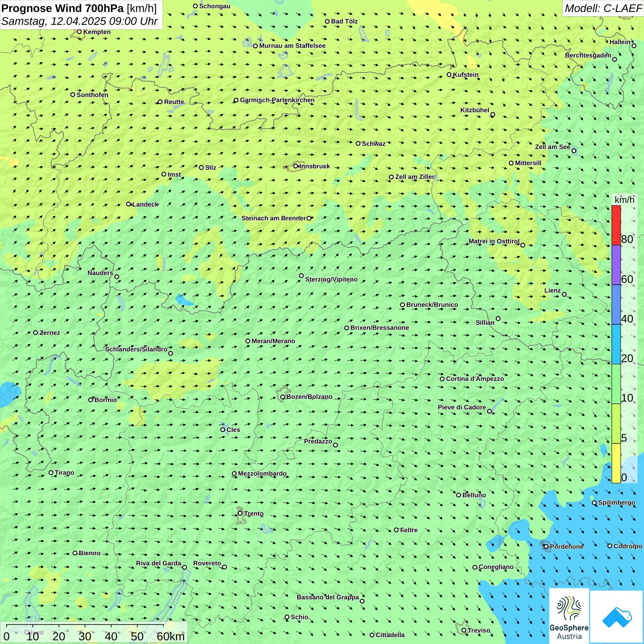644x644 pixels.
Task: Select the Landeck city label
Action: tap(145, 204)
